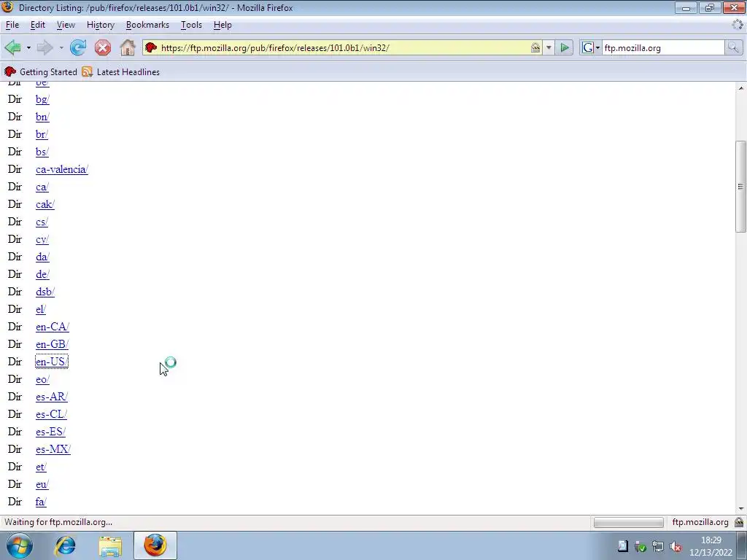The width and height of the screenshot is (747, 560).
Task: Open the bs/ directory link
Action: pyautogui.click(x=42, y=152)
